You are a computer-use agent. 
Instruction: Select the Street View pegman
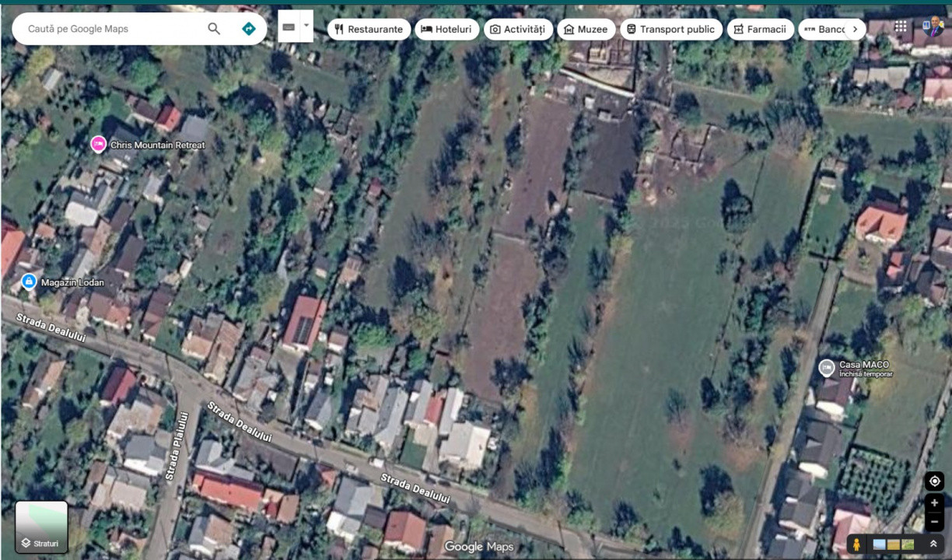[x=857, y=544]
